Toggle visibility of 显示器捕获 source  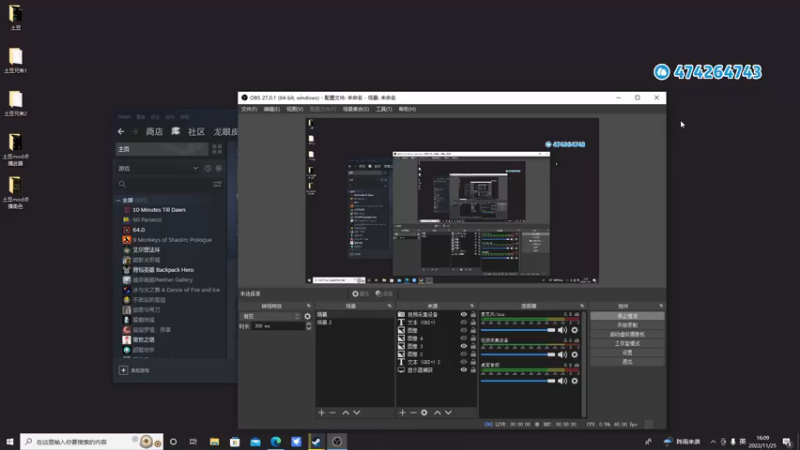464,370
